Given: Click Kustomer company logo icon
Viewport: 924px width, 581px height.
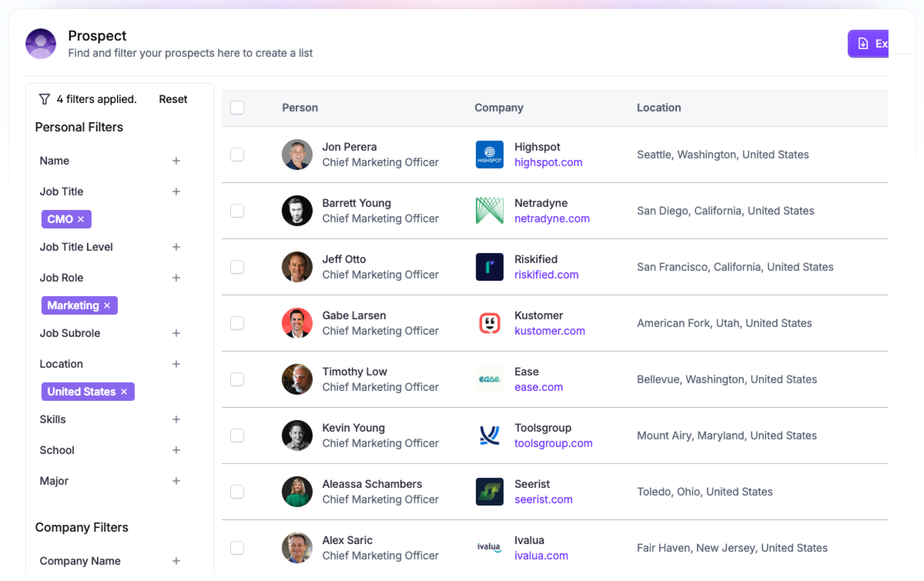Looking at the screenshot, I should coord(489,323).
